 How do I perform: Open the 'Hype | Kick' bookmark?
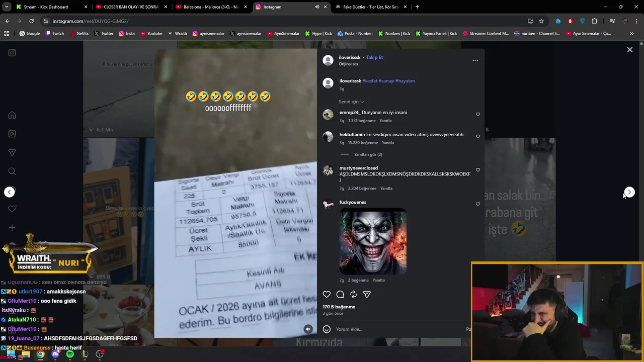(318, 34)
